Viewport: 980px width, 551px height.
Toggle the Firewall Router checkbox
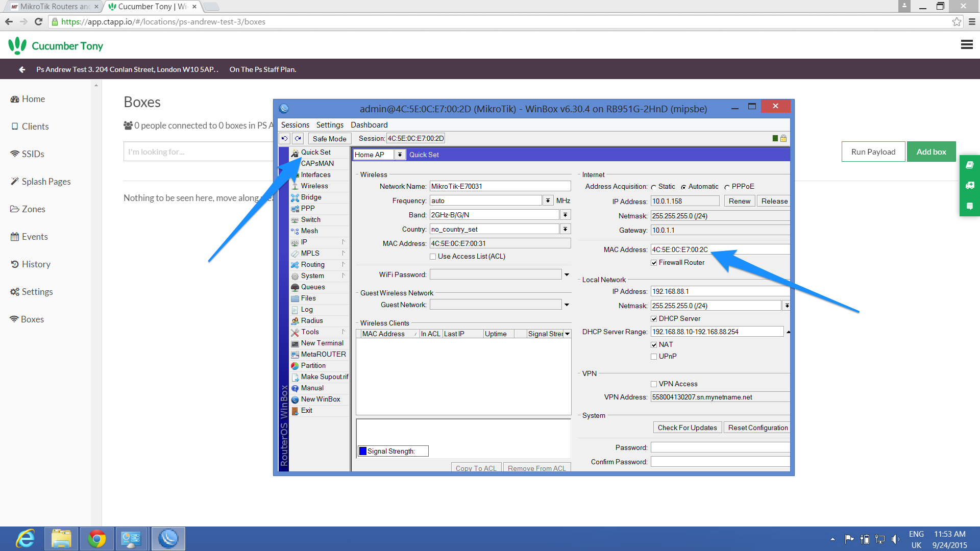pyautogui.click(x=654, y=263)
